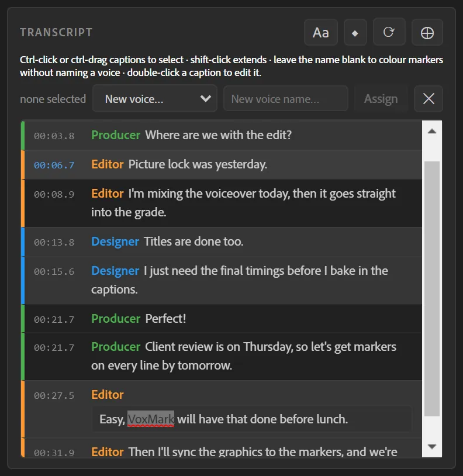Click the Assign button

381,99
